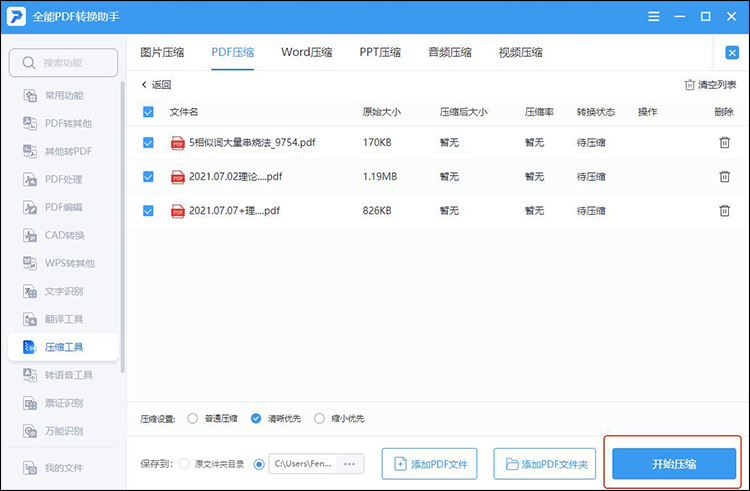The image size is (750, 491).
Task: Click trash icon for 2021.07.02理论 file
Action: click(x=724, y=177)
